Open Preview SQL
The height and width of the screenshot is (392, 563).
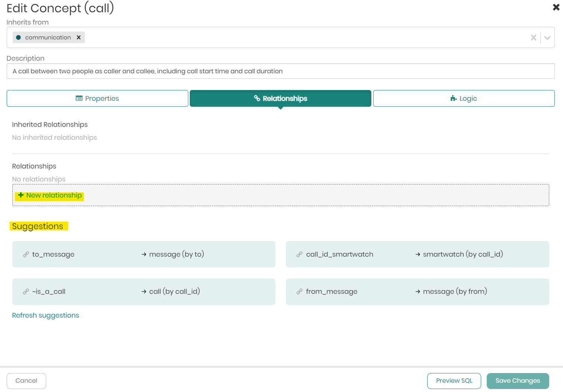454,381
